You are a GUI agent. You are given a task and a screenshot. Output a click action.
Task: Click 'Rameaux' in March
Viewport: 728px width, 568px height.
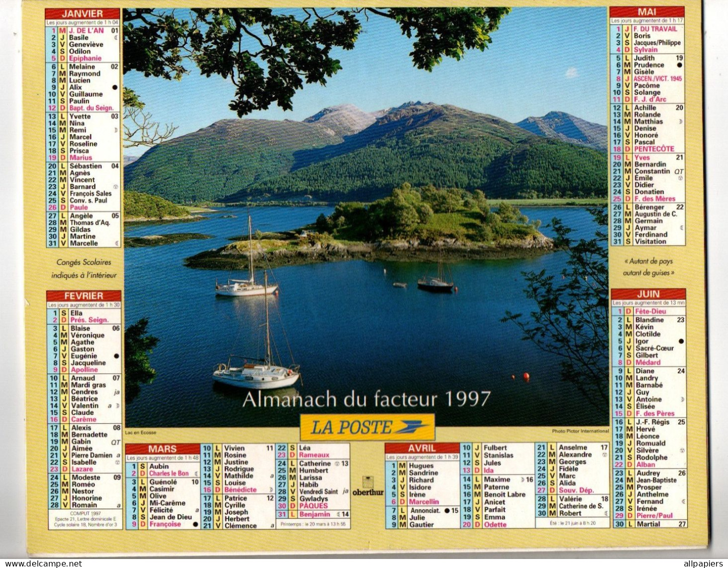click(314, 456)
